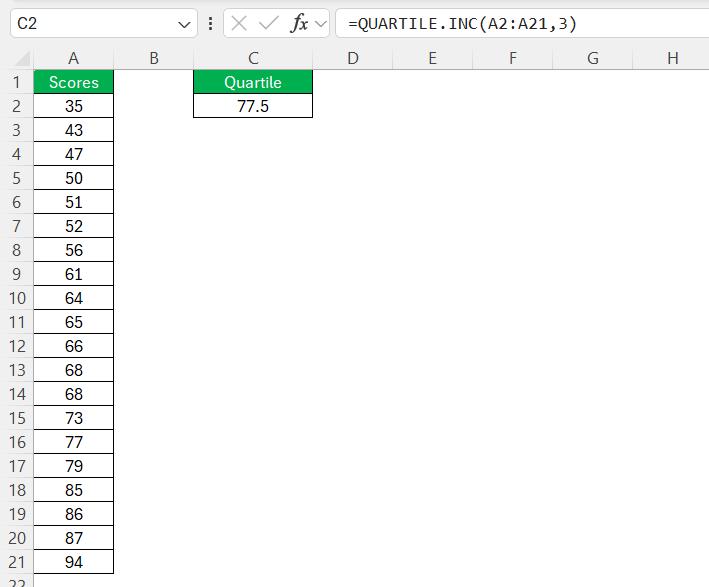Select column B header

154,58
